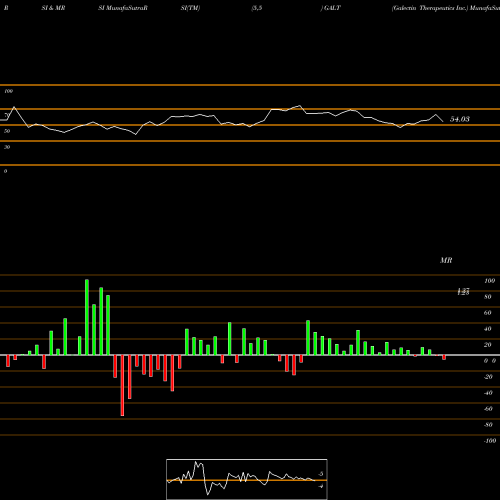Click the 'SI & MR' header text
The image size is (500, 500).
53,8
